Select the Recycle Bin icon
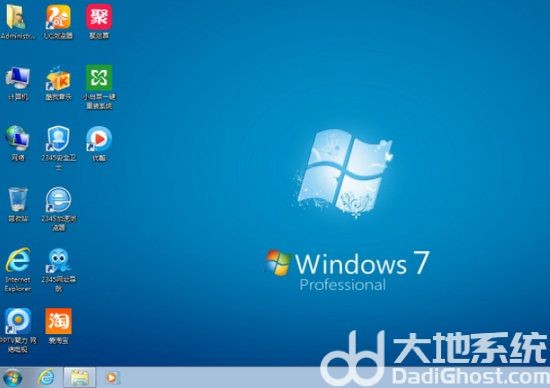This screenshot has height=388, width=550. (18, 199)
